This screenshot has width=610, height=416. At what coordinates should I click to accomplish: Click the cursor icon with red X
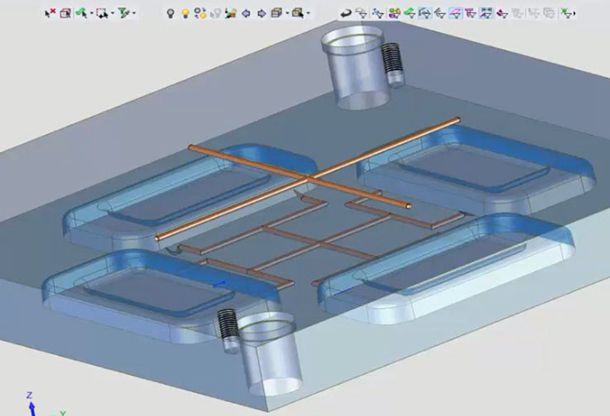50,13
